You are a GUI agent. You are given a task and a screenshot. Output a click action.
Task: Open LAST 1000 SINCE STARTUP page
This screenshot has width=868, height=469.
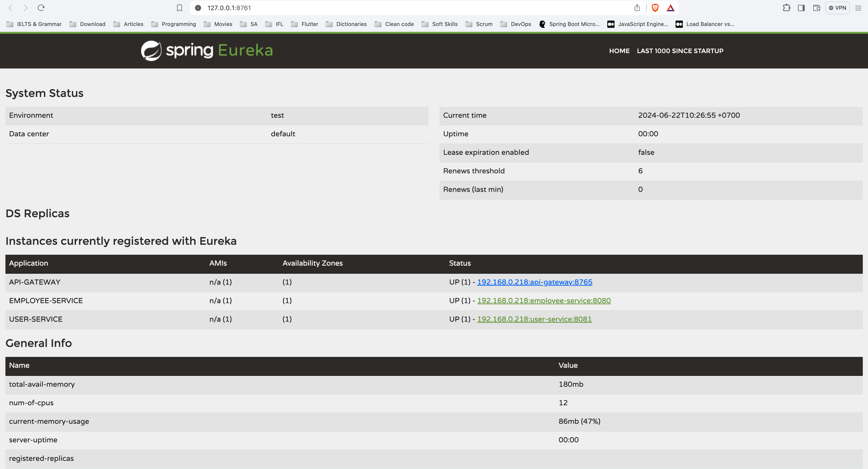[680, 51]
